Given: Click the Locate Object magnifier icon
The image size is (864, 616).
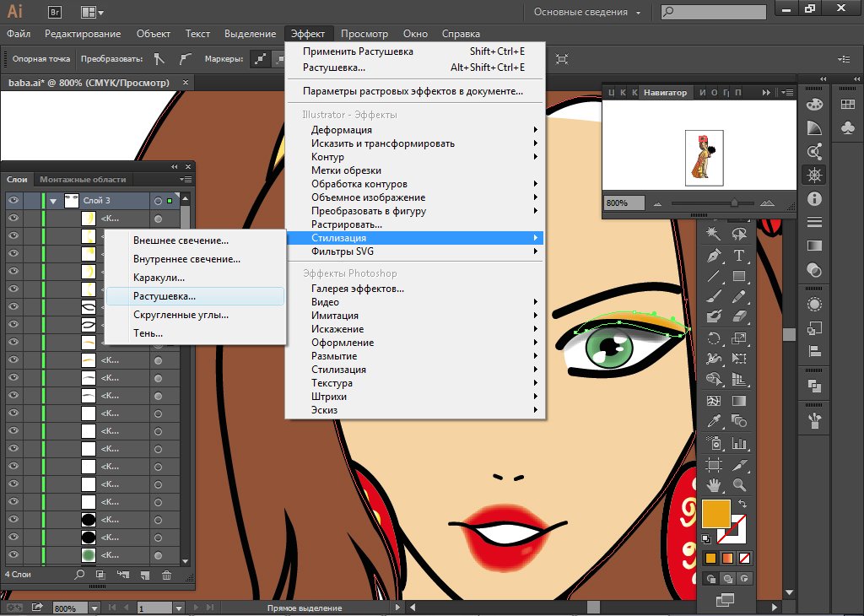Looking at the screenshot, I should point(79,574).
